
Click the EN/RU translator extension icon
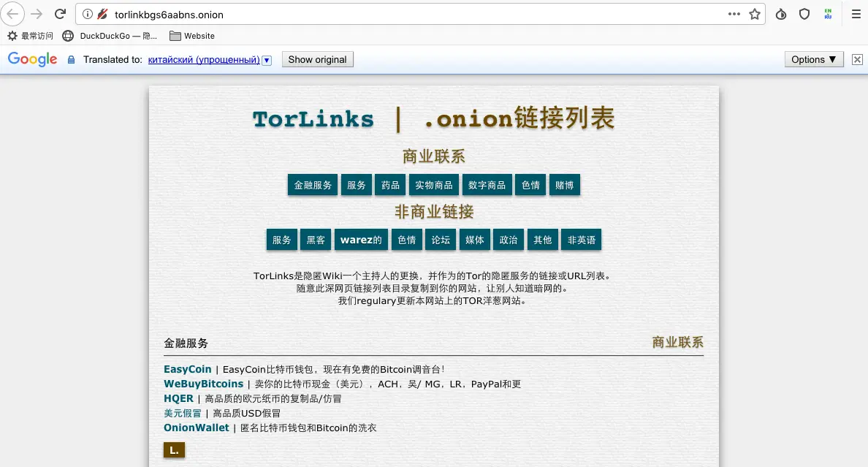(x=828, y=15)
